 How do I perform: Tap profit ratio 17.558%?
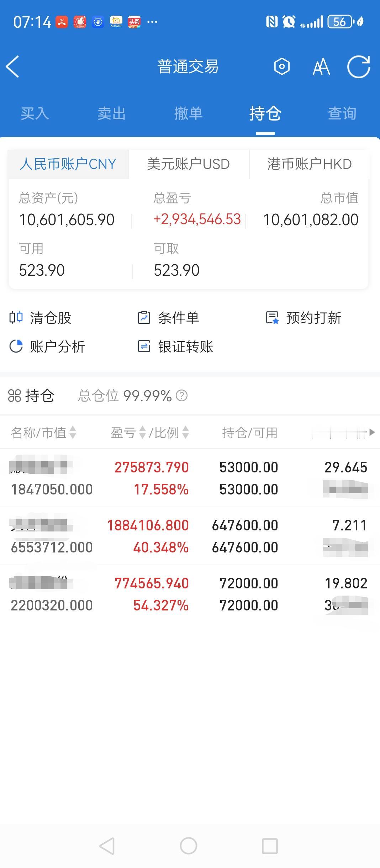(x=161, y=489)
